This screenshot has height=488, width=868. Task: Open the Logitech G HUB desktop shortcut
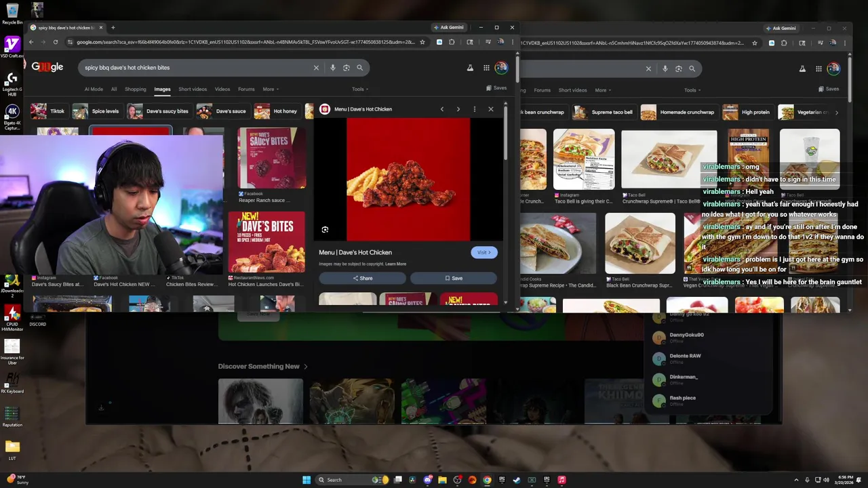click(12, 83)
